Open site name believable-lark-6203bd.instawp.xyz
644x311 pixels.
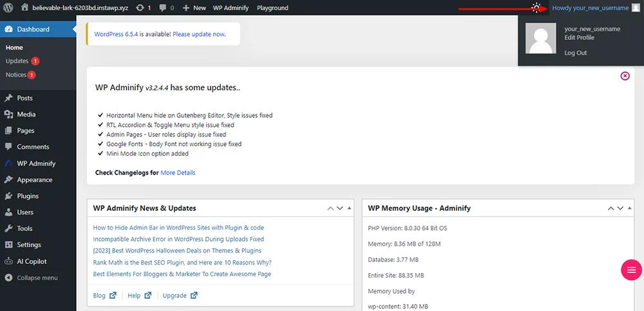click(x=80, y=8)
